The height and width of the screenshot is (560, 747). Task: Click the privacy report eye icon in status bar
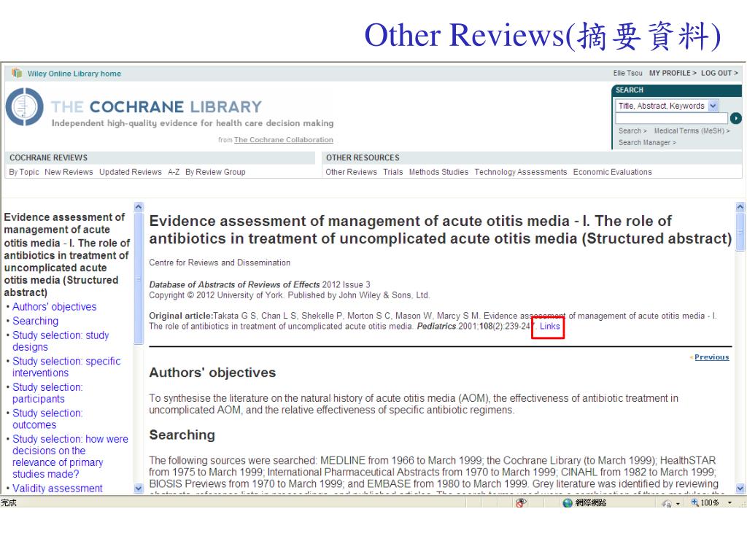[x=521, y=502]
